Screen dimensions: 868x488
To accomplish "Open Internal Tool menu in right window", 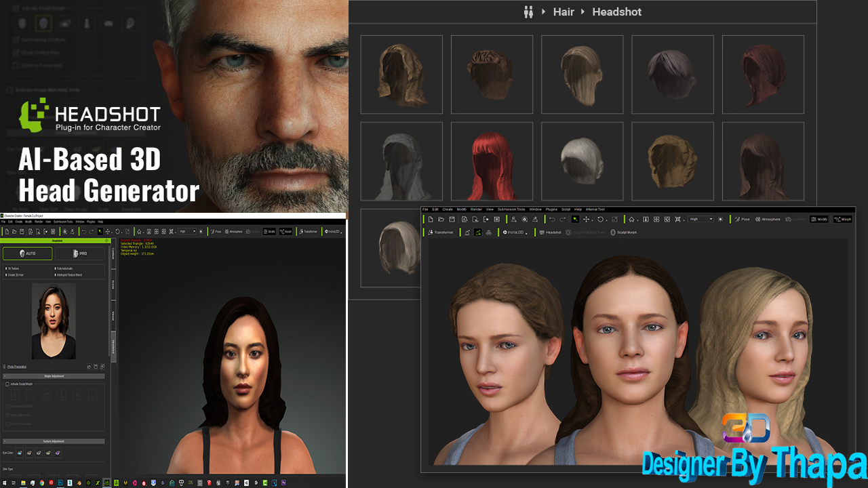I will (595, 209).
